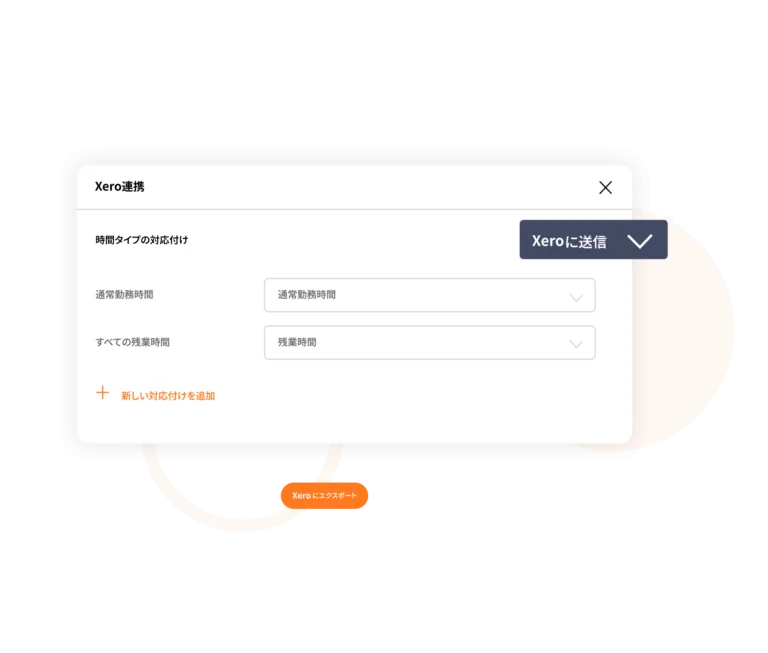Click the orange plus icon for new mapping
The height and width of the screenshot is (653, 768).
pos(102,393)
